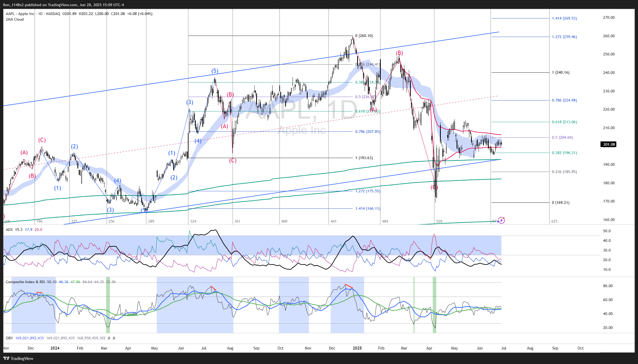The image size is (638, 364).
Task: Click the red (C) label below August 2024 low
Action: coord(233,160)
